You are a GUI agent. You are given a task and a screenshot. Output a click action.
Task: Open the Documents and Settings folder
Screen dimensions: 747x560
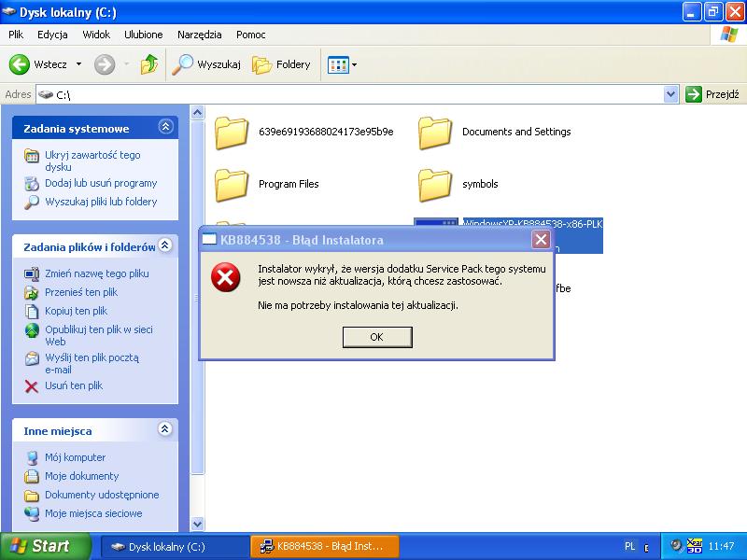435,133
